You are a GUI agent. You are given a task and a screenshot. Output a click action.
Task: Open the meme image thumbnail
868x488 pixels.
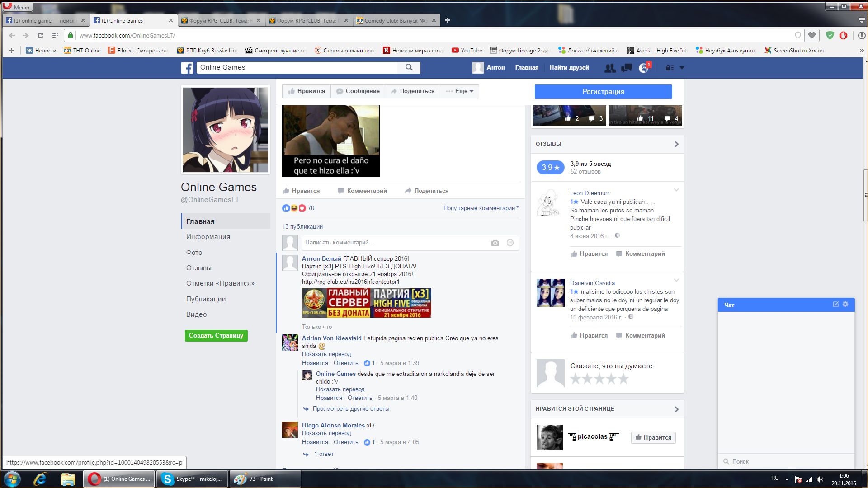point(331,141)
